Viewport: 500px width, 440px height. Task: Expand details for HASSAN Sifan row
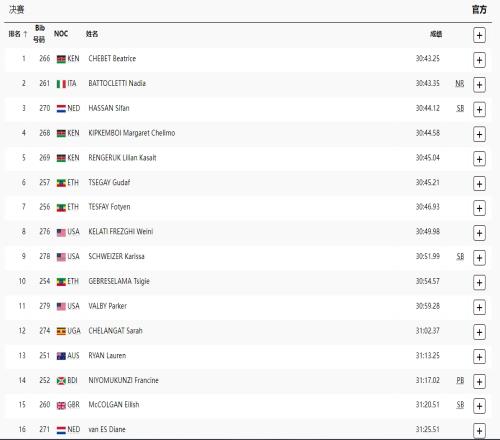point(479,109)
